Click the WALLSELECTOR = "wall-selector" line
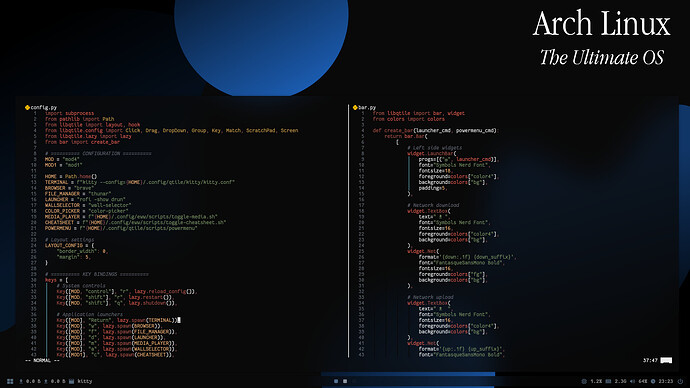The image size is (690, 388). pos(88,205)
